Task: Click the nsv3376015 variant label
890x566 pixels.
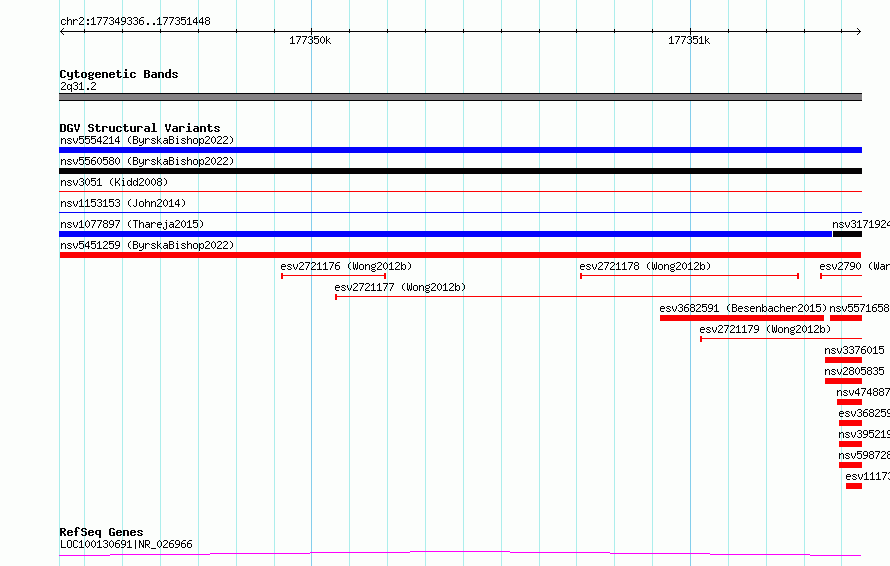Action: click(x=854, y=350)
